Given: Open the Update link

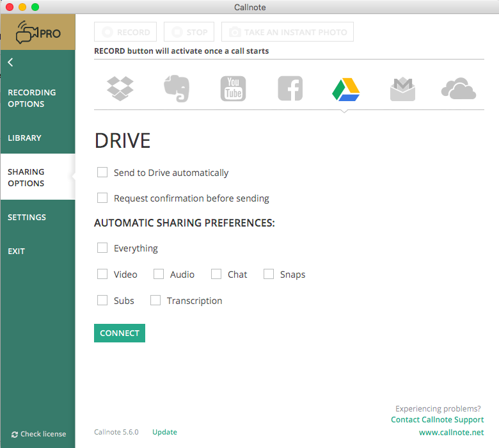Looking at the screenshot, I should pyautogui.click(x=164, y=432).
